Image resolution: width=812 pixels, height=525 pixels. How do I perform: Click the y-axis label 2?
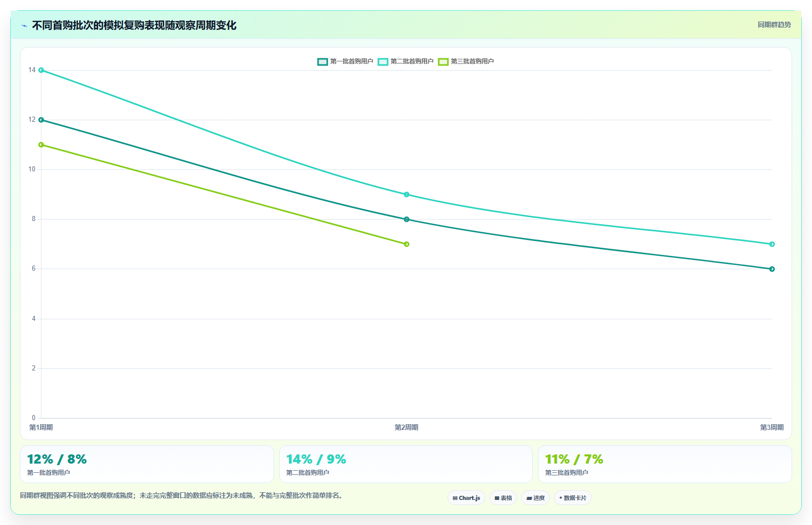34,368
